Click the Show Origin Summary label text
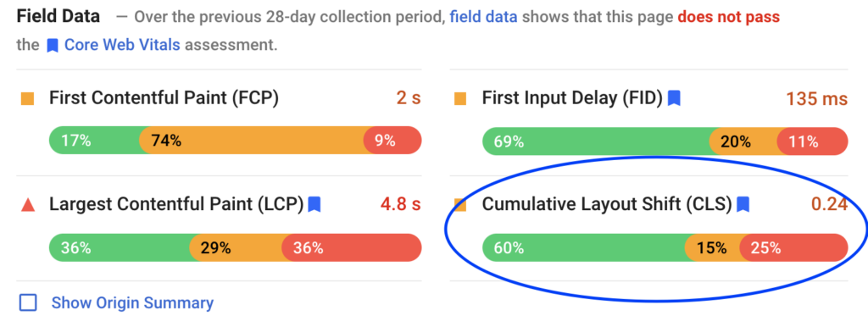The width and height of the screenshot is (868, 327). [x=132, y=302]
